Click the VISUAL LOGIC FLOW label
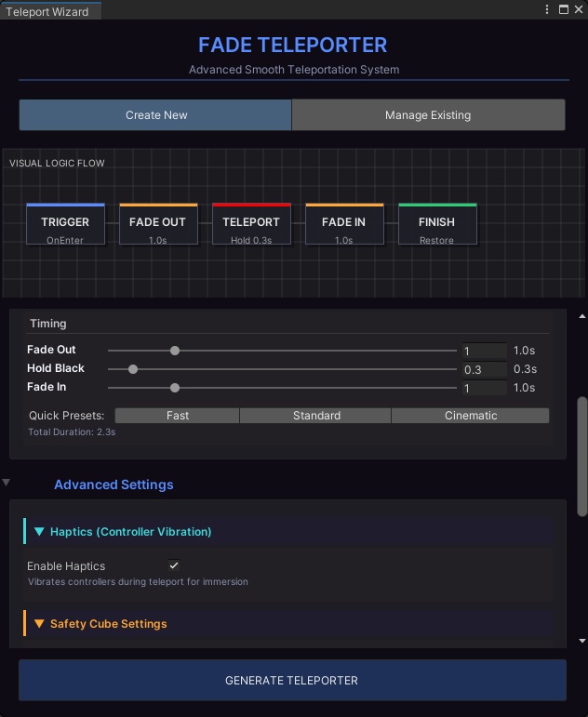The width and height of the screenshot is (588, 717). [57, 164]
